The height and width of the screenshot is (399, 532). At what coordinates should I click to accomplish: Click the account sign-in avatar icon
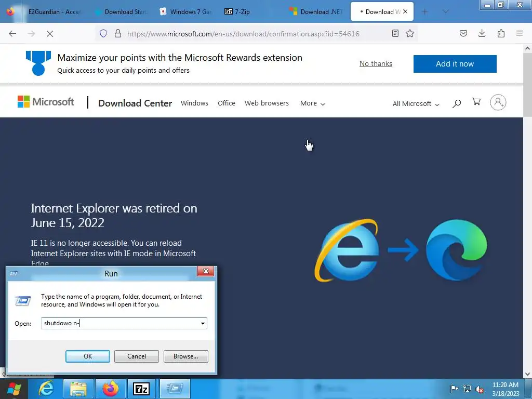point(498,102)
